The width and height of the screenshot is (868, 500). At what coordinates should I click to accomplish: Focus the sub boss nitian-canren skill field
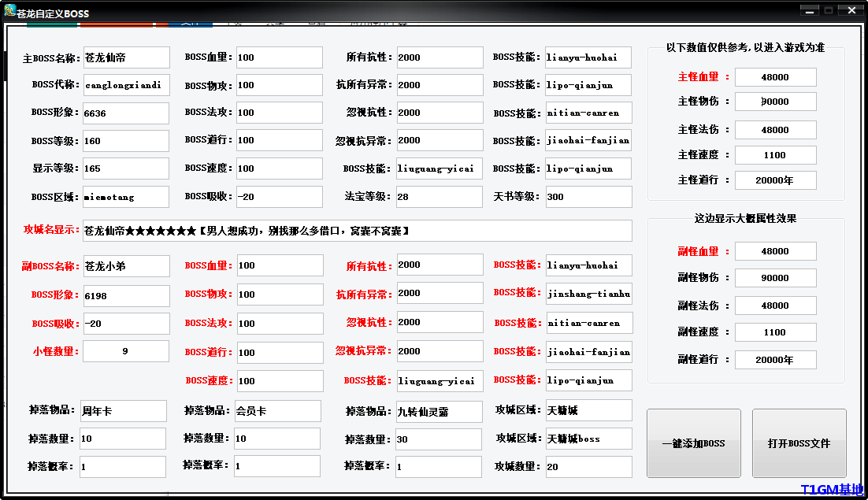589,323
